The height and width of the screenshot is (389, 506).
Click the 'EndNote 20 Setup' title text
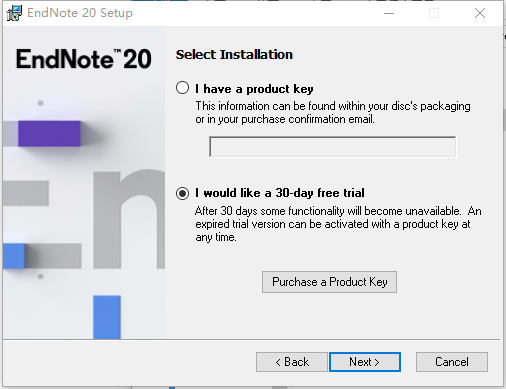point(80,13)
